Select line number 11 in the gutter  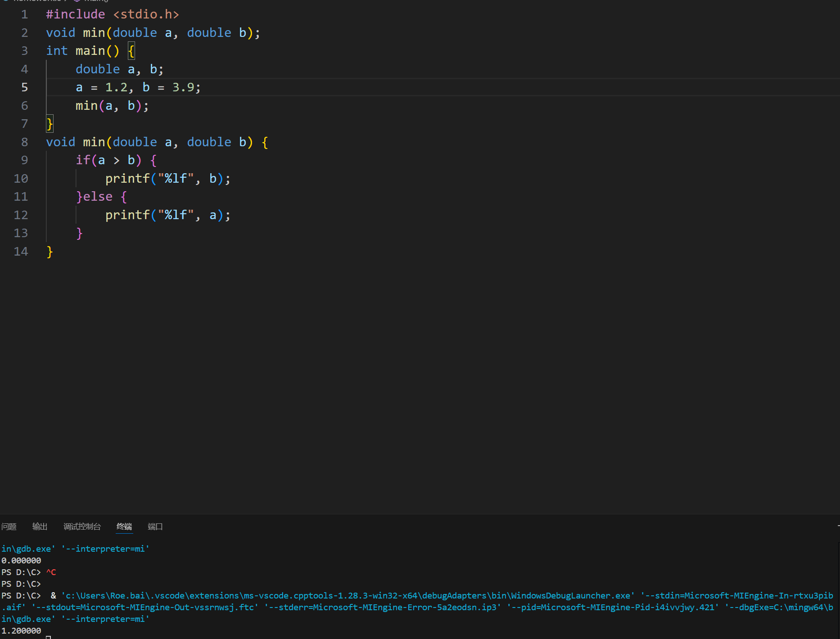pos(21,197)
